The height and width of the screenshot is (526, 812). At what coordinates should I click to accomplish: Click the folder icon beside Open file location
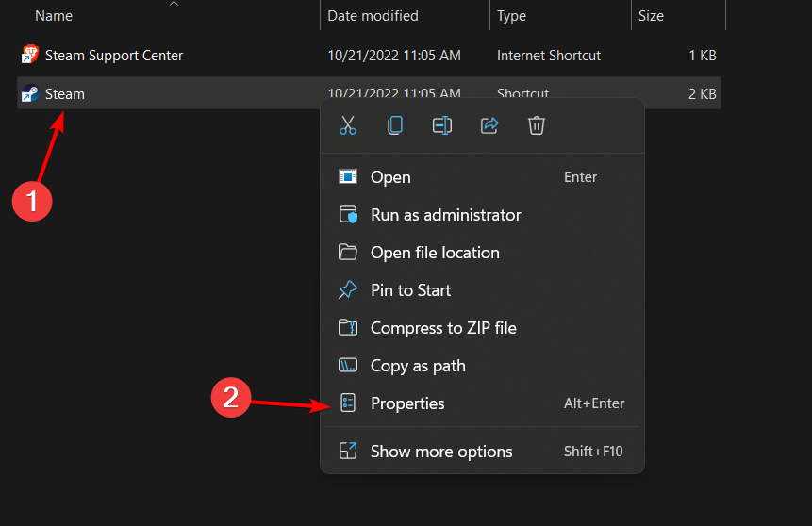click(x=347, y=252)
